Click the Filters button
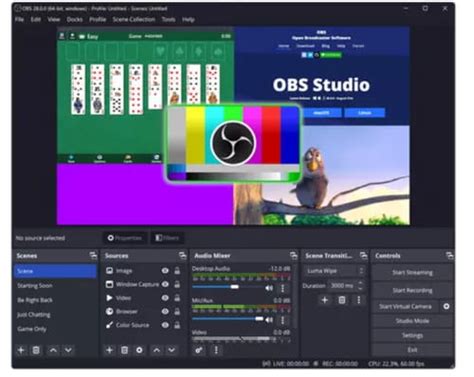474x377 pixels. pos(167,238)
